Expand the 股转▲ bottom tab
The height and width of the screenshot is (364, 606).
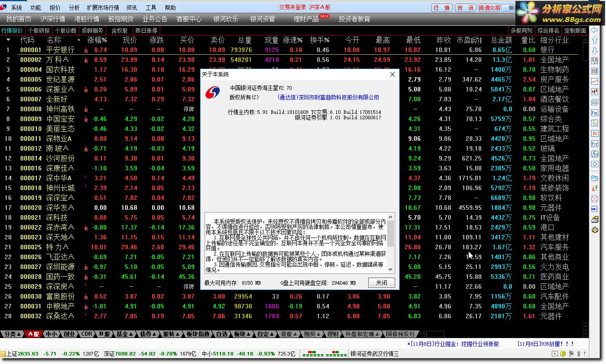pos(172,334)
